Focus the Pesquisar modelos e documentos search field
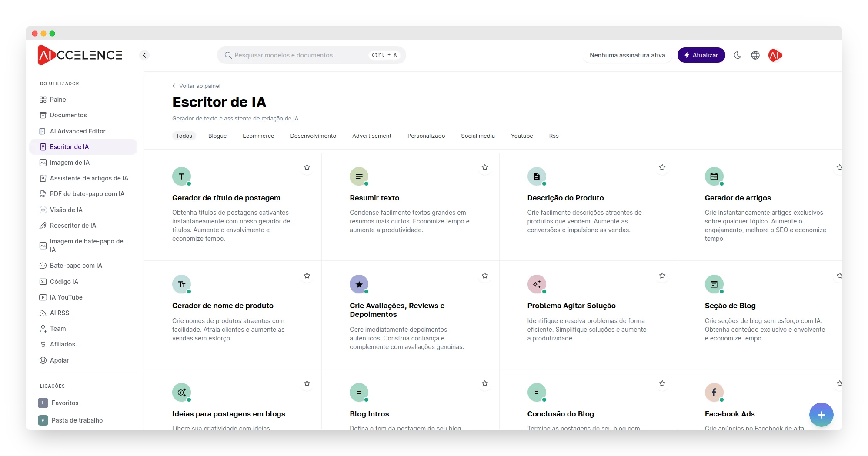The width and height of the screenshot is (868, 456). coord(300,55)
